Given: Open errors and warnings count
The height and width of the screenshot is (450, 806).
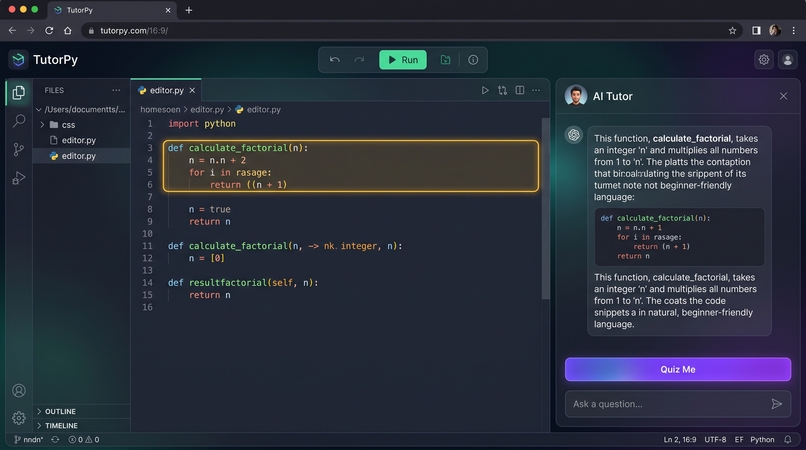Looking at the screenshot, I should tap(84, 440).
